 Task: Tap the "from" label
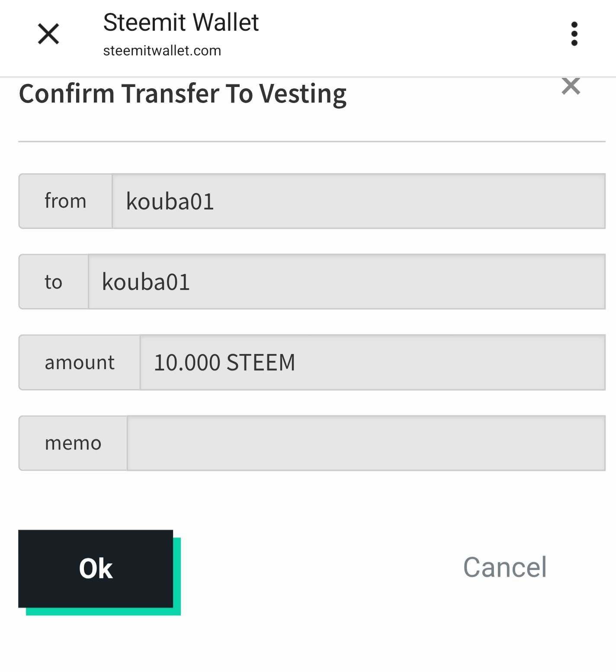pyautogui.click(x=65, y=201)
